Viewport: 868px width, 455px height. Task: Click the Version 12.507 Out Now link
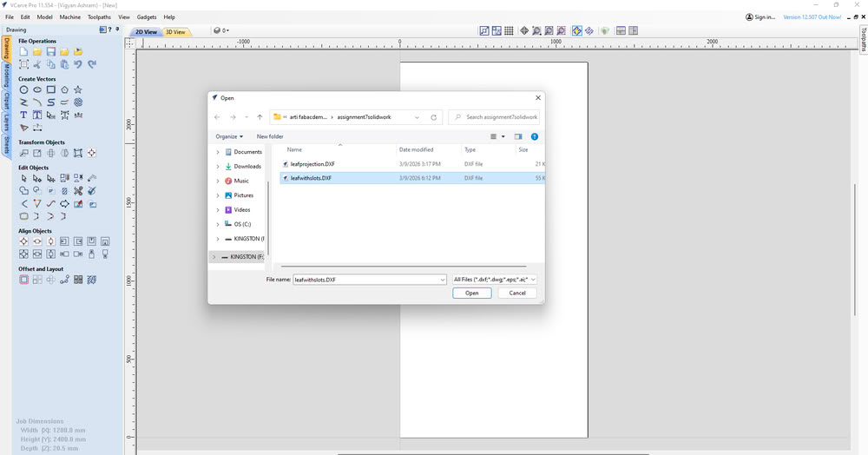pos(812,17)
